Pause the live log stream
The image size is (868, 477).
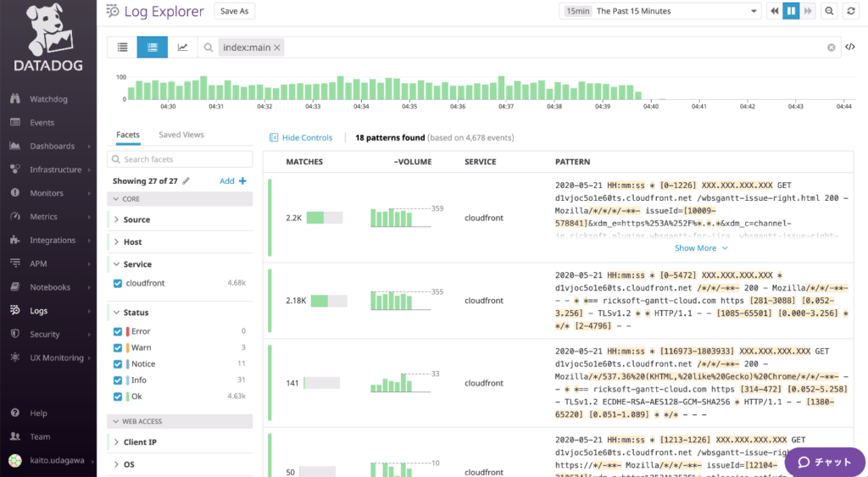[791, 11]
